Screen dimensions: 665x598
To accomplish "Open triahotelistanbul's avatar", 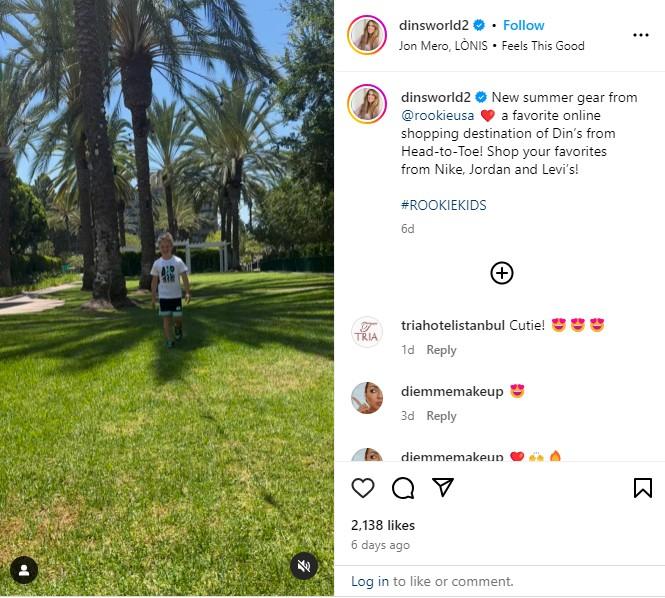I will point(367,332).
